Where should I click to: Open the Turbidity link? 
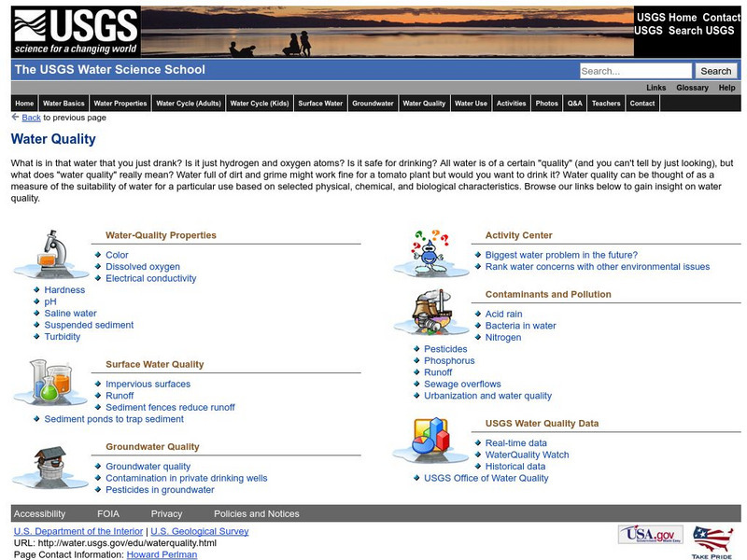63,336
